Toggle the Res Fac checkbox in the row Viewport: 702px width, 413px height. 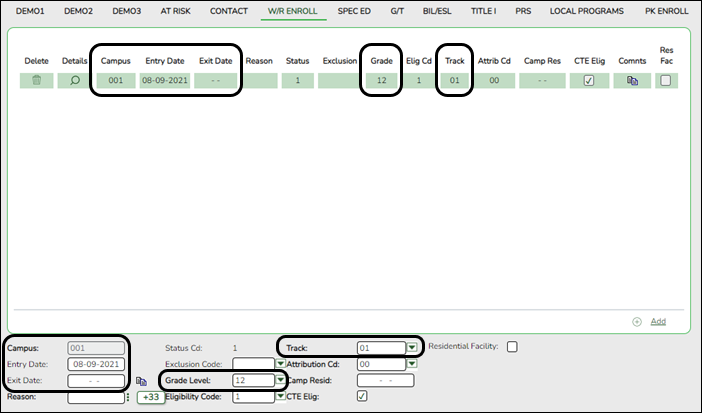coord(665,81)
